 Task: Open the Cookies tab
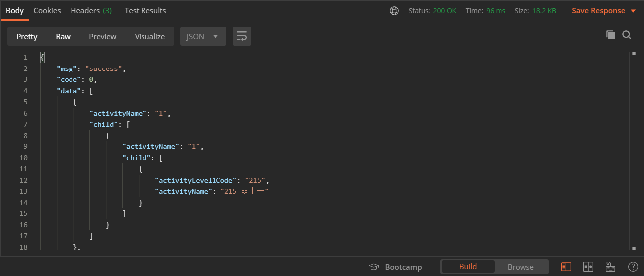coord(47,10)
